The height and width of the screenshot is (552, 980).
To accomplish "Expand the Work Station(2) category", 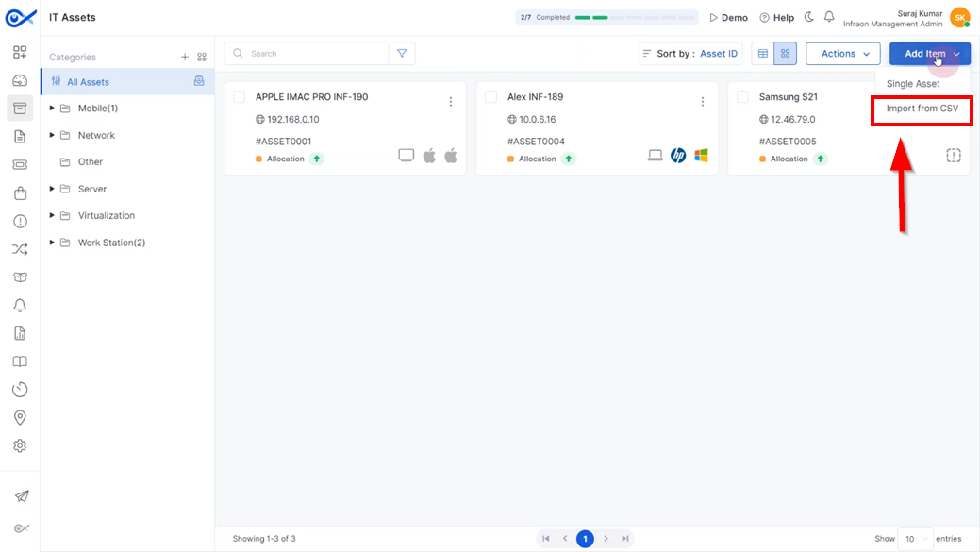I will (x=52, y=243).
